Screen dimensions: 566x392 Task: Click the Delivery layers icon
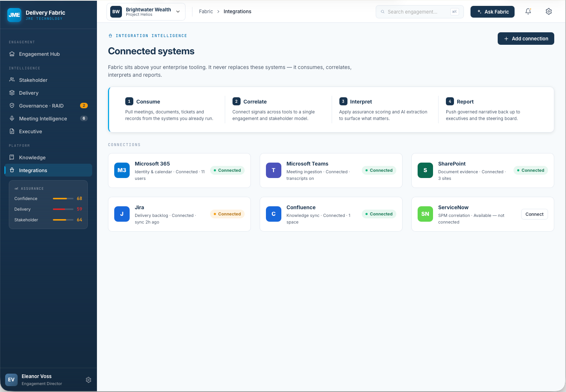[12, 92]
